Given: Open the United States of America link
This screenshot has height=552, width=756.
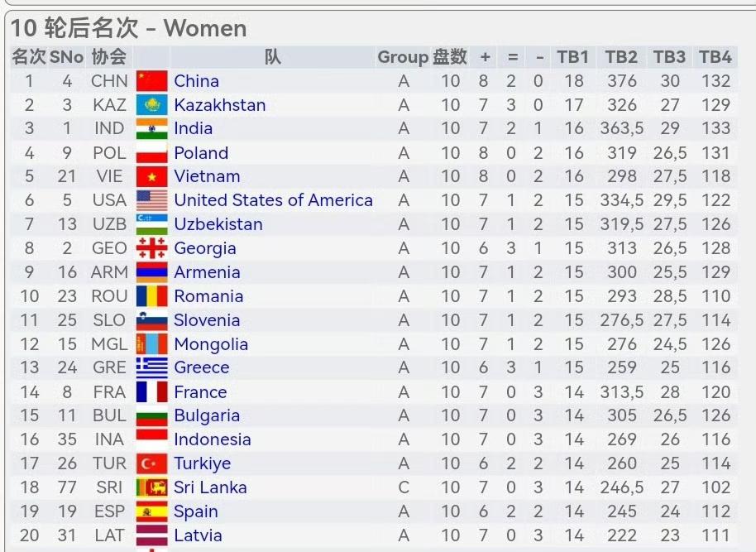Looking at the screenshot, I should click(x=274, y=200).
